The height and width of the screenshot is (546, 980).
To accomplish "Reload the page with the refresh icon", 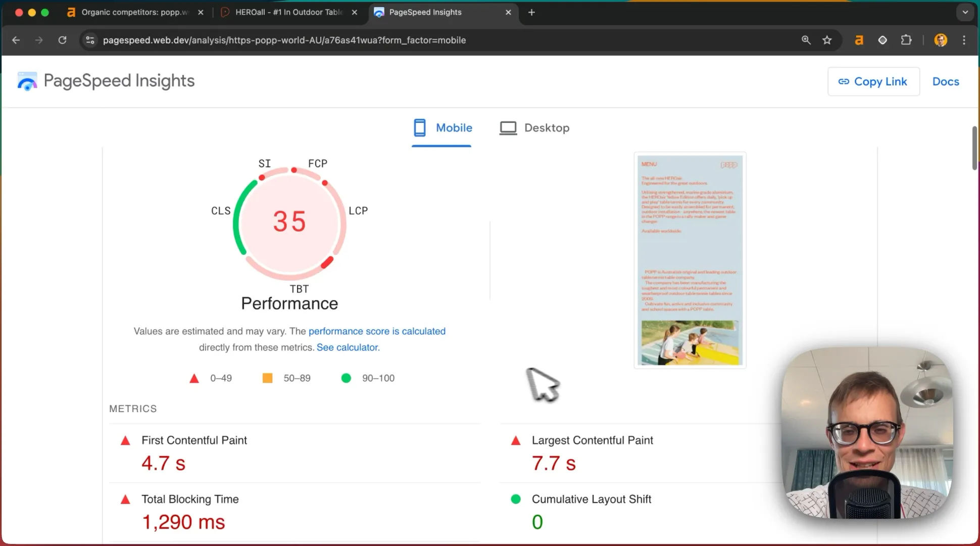I will click(62, 40).
